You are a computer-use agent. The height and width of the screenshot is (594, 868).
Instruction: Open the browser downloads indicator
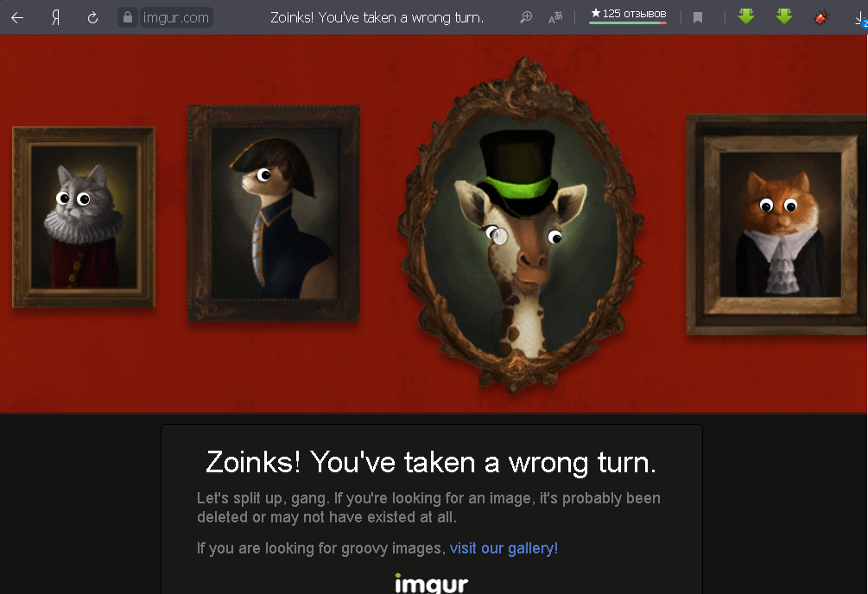[x=861, y=19]
